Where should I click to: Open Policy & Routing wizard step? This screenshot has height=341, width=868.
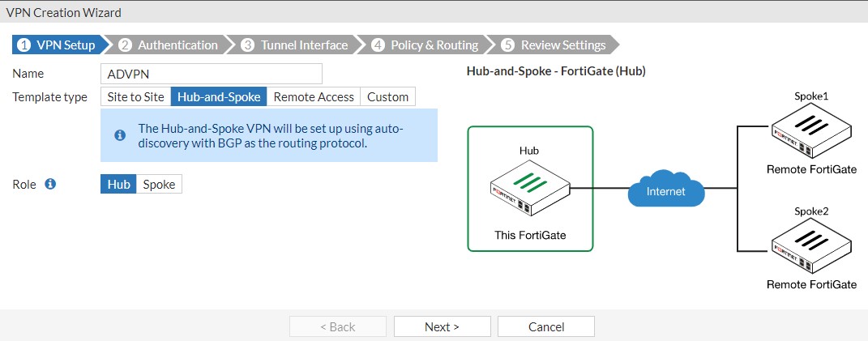coord(425,45)
